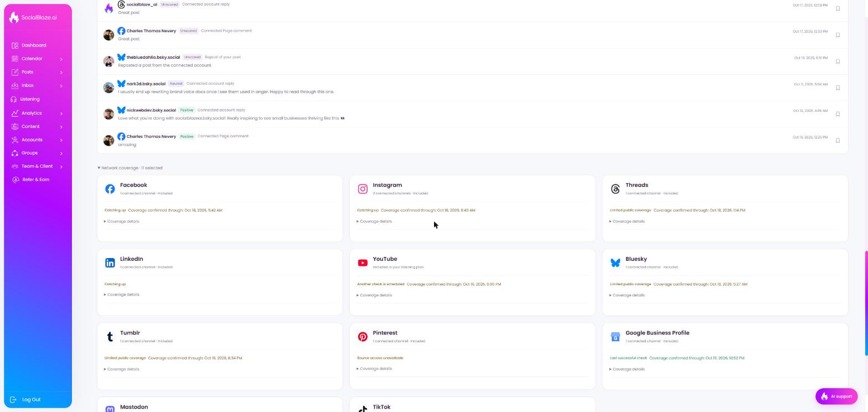Expand Coverage details for Bluesky
The width and height of the screenshot is (868, 412).
click(627, 295)
